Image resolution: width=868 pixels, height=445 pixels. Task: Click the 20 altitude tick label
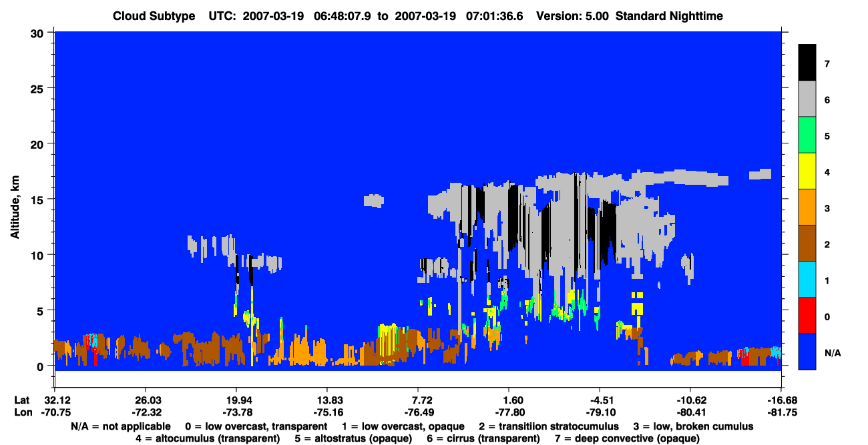tap(39, 143)
